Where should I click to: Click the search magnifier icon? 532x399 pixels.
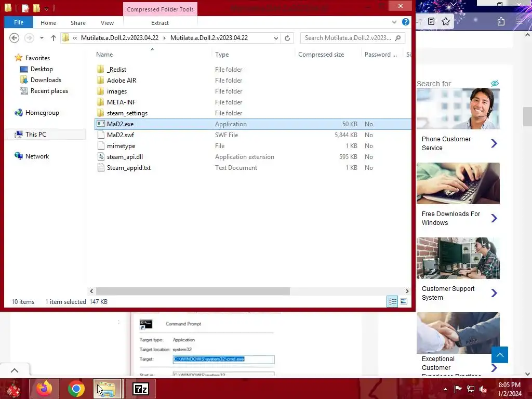pyautogui.click(x=398, y=38)
